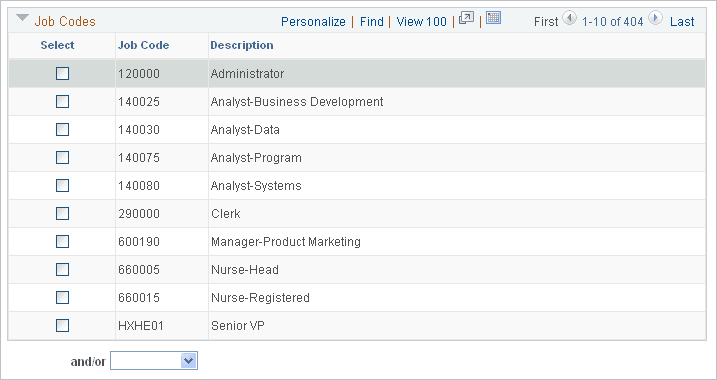Click the Clerk description text
This screenshot has width=717, height=380.
(x=226, y=214)
